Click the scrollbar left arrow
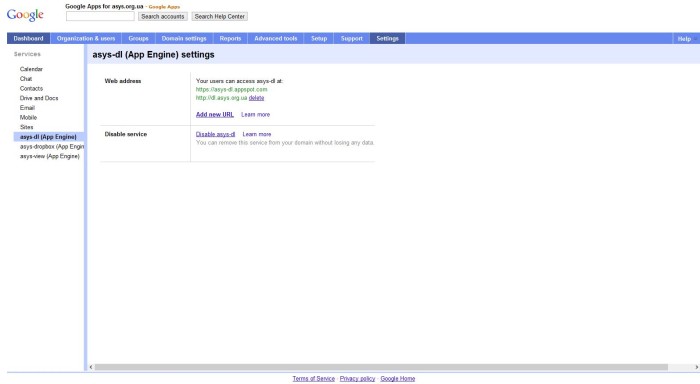The width and height of the screenshot is (700, 384). coord(91,367)
